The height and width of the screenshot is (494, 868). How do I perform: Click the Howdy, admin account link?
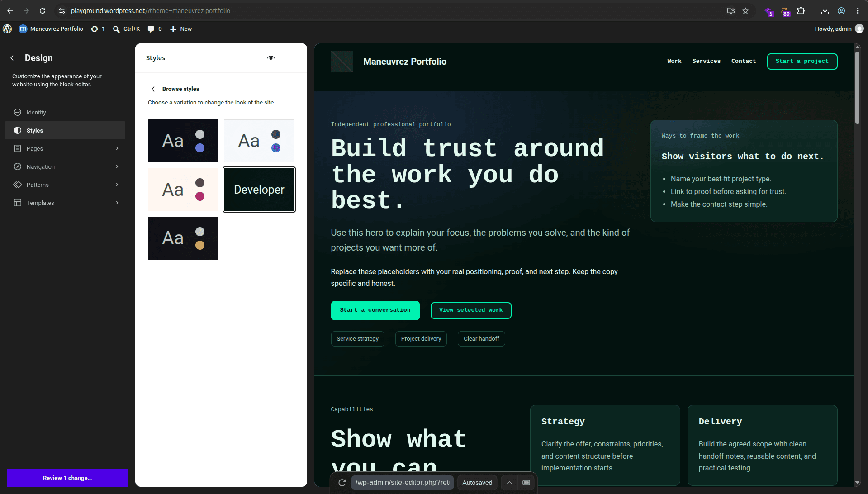click(839, 29)
